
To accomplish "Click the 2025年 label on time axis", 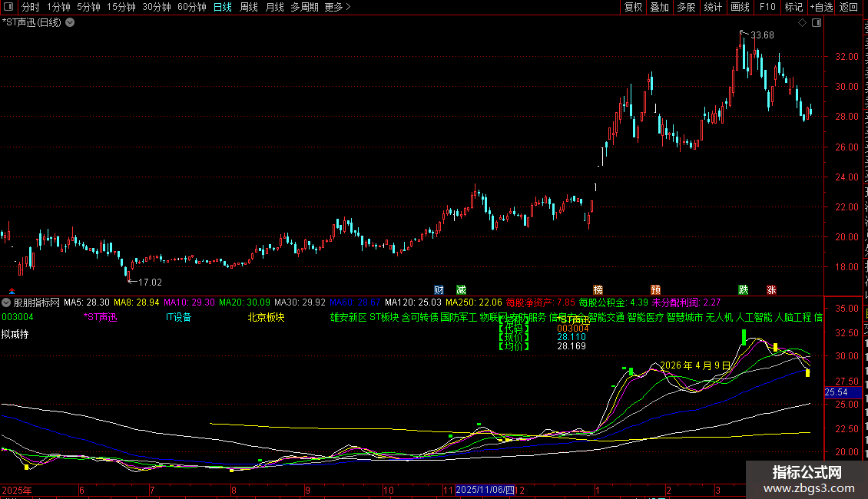I will pos(17,490).
